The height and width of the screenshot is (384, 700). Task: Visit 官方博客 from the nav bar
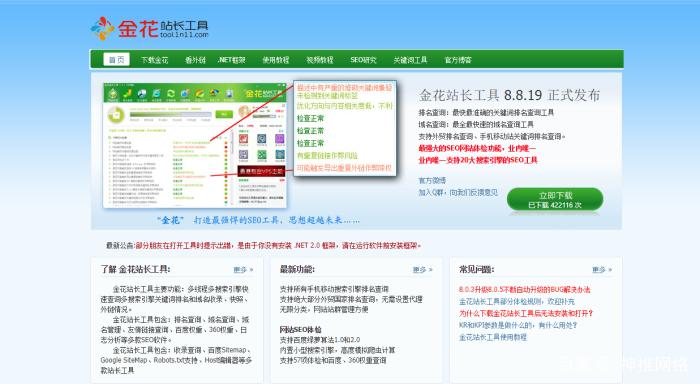click(458, 60)
